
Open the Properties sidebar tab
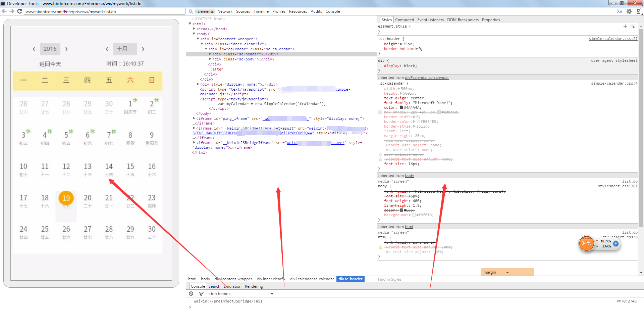pyautogui.click(x=491, y=20)
